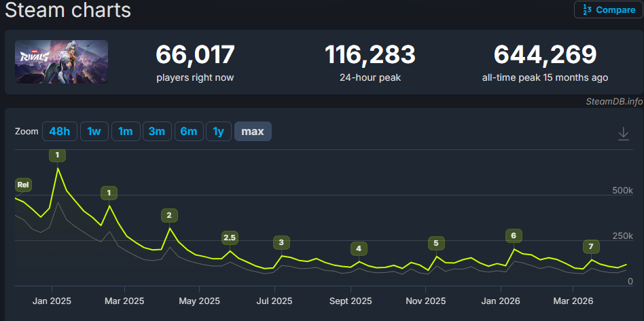
Task: Click the season 7 marker
Action: (591, 247)
